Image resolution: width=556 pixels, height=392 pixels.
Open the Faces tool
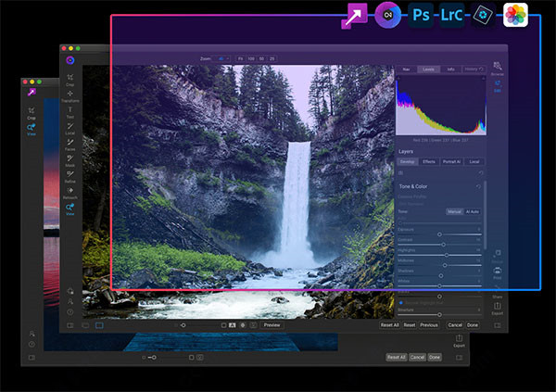coord(70,144)
